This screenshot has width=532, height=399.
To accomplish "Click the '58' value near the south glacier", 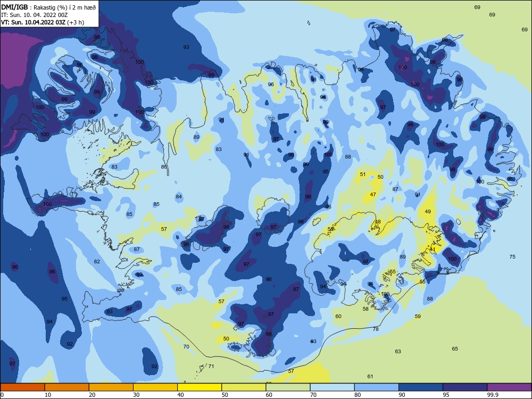I will pyautogui.click(x=365, y=309).
